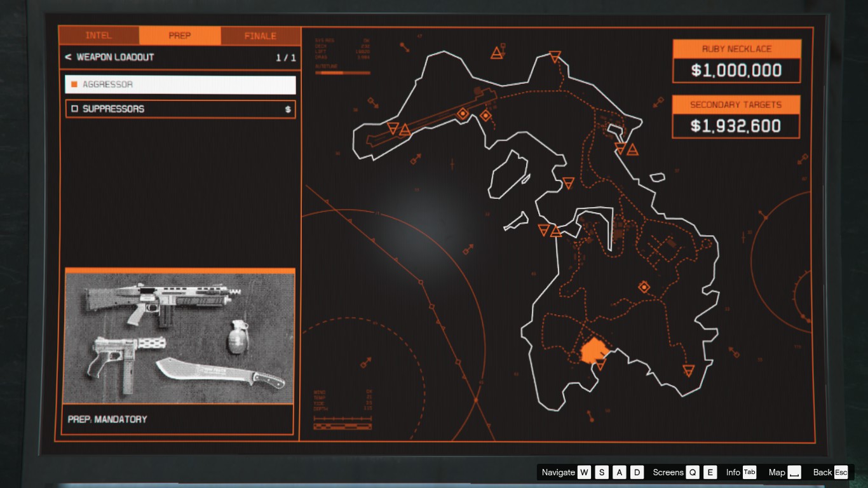The image size is (868, 488).
Task: Switch to the INTEL tab
Action: 98,36
